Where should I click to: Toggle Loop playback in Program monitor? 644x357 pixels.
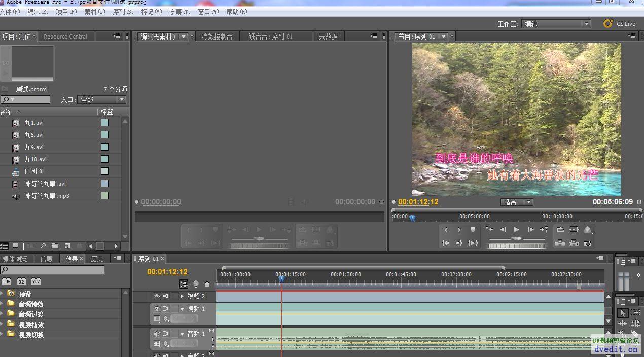(560, 230)
